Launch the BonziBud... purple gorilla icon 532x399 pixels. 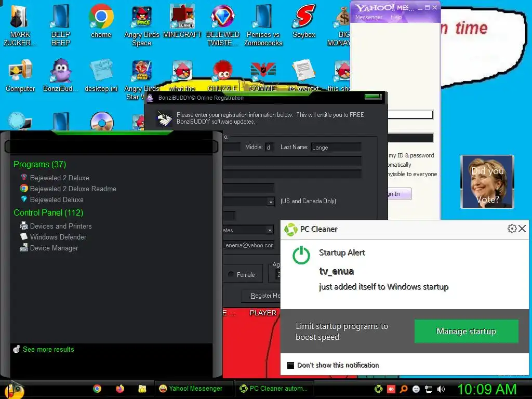tap(60, 75)
